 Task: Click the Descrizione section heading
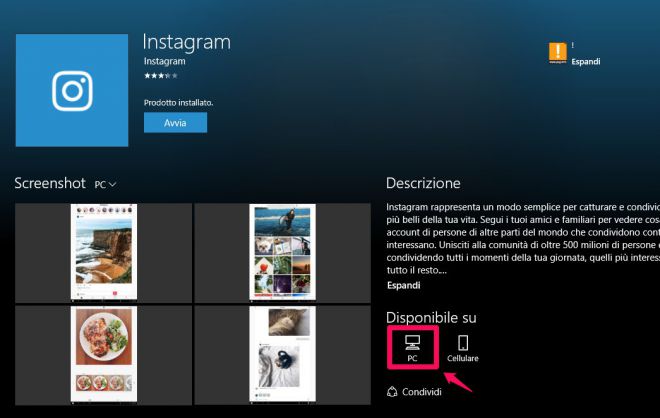[423, 184]
